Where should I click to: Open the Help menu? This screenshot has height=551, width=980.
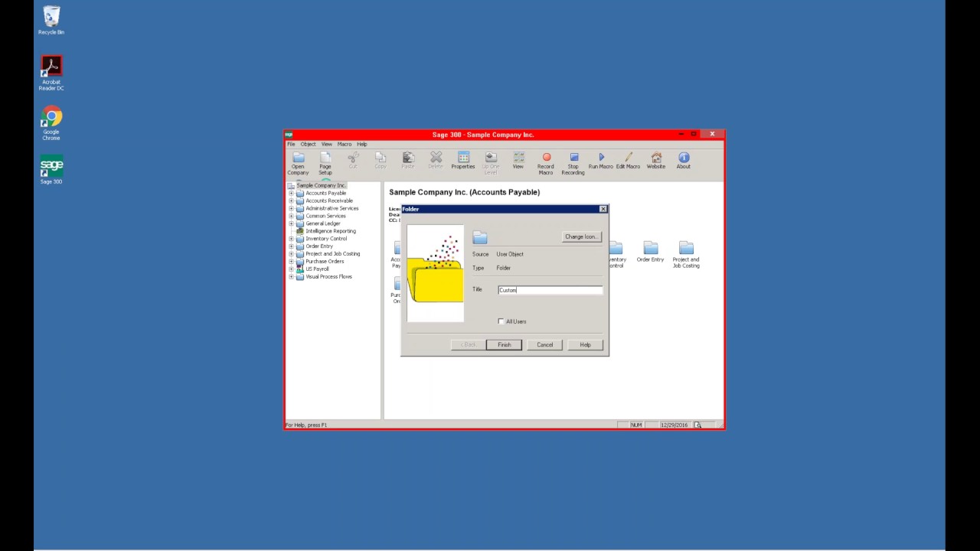coord(362,144)
